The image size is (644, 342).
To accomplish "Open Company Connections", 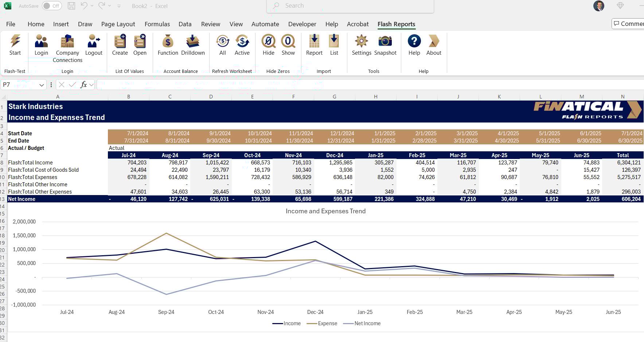I will (67, 48).
